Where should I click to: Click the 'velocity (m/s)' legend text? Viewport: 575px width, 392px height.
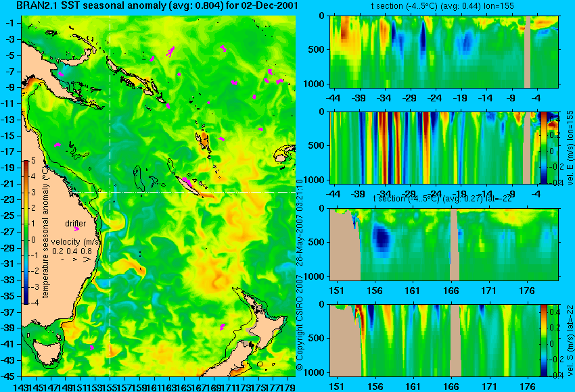(76, 241)
